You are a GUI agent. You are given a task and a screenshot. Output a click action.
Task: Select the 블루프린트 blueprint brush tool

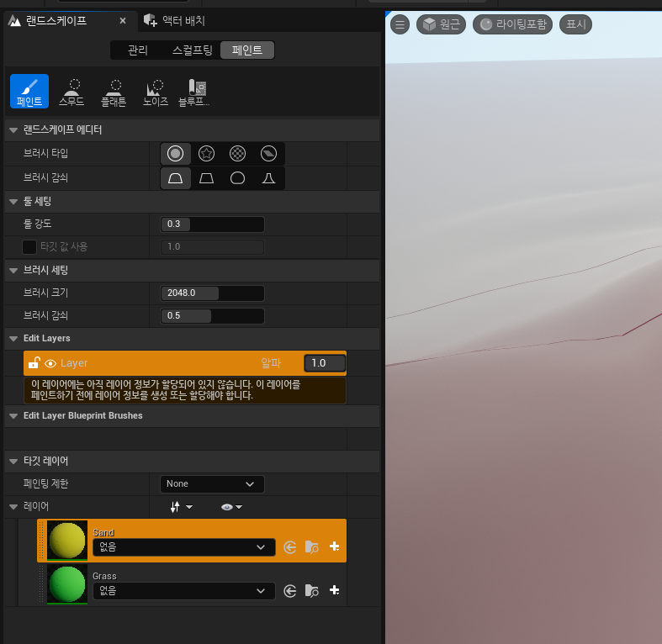pos(194,91)
